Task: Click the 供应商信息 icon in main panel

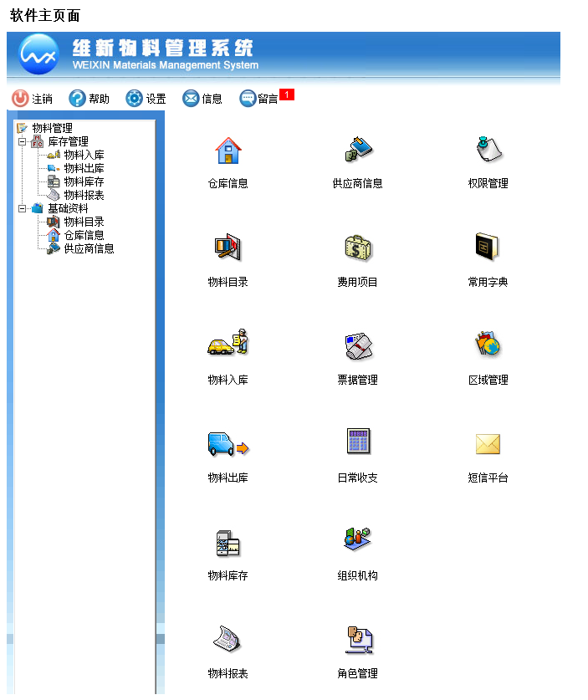Action: coord(357,151)
